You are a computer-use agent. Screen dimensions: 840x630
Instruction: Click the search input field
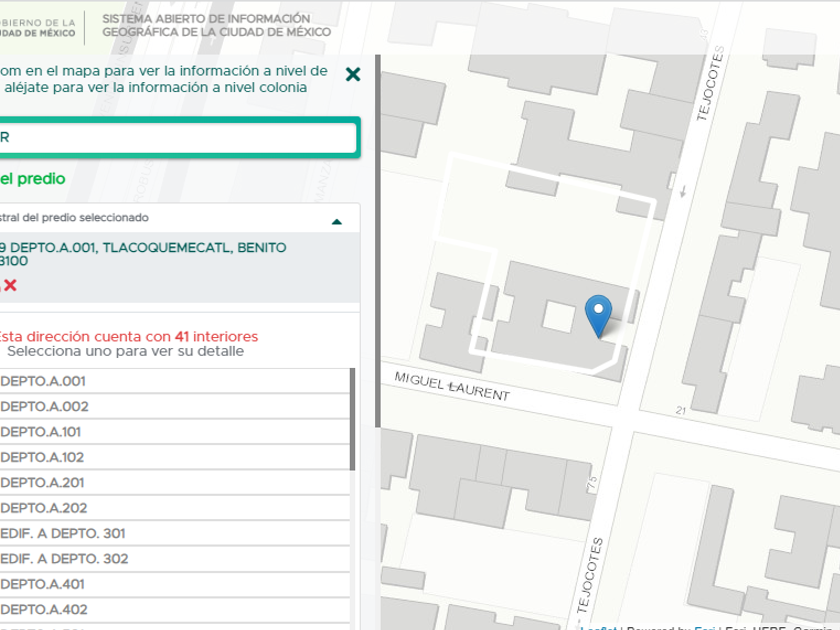click(177, 137)
